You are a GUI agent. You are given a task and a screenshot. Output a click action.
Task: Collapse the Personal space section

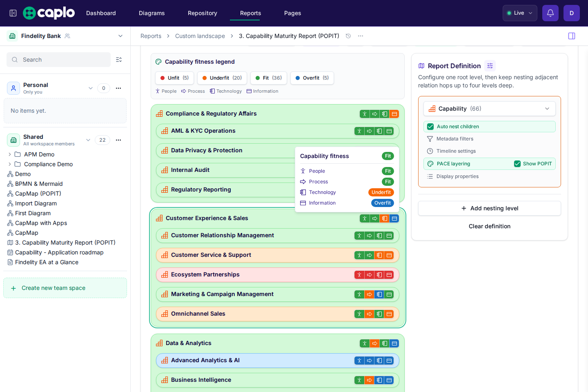coord(91,88)
